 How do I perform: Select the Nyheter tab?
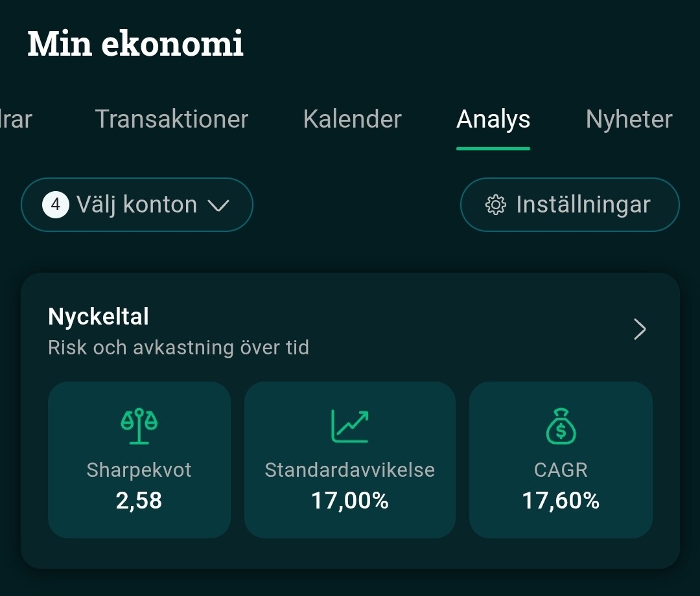click(629, 119)
